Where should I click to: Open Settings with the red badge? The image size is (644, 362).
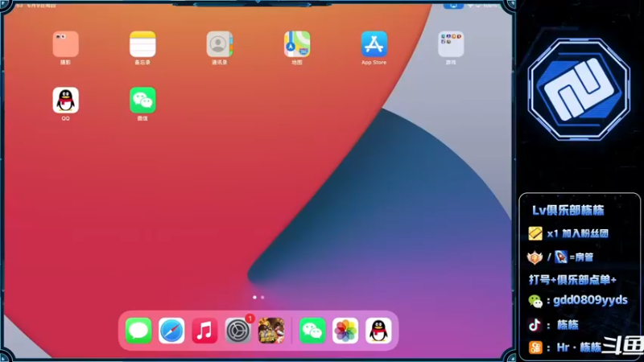tap(237, 331)
